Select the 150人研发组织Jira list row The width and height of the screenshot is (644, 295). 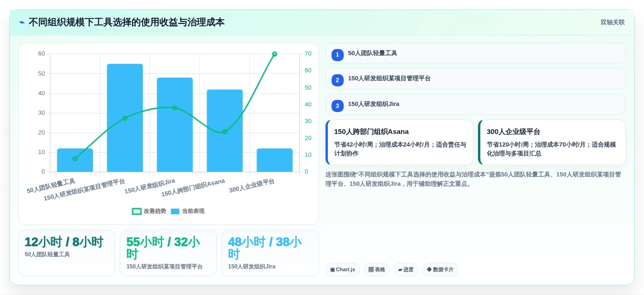point(476,104)
